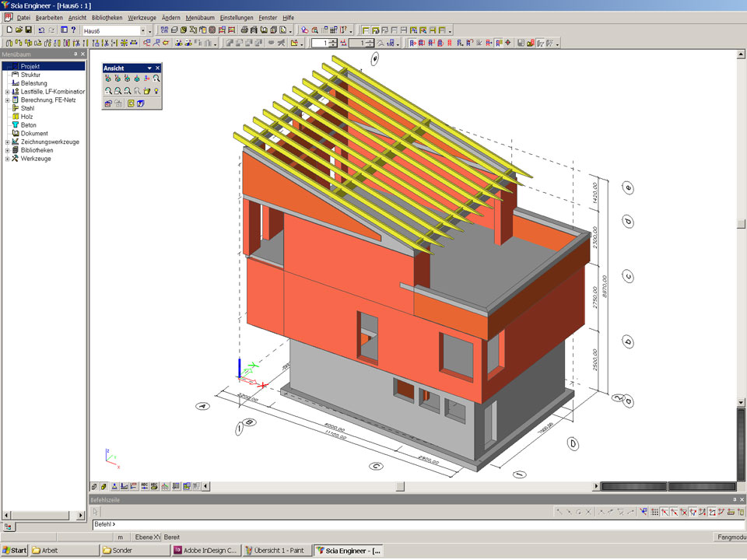Viewport: 747px width, 560px height.
Task: Click the Print icon in main toolbar
Action: point(244,30)
